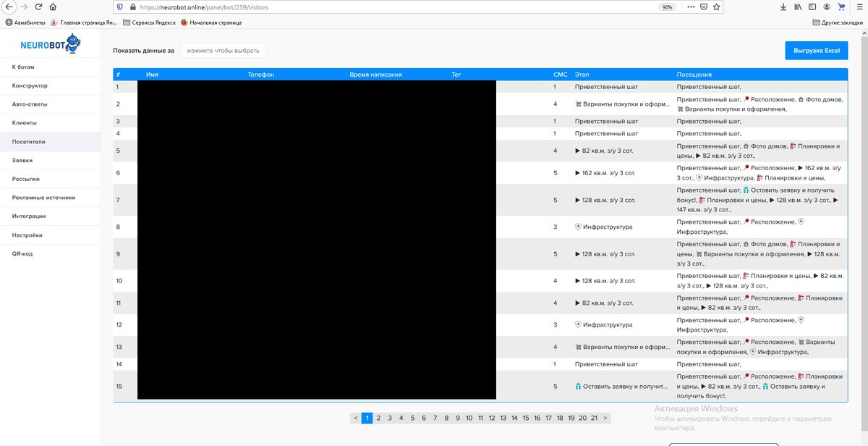
Task: Go to page 15 in pagination
Action: tap(526, 418)
